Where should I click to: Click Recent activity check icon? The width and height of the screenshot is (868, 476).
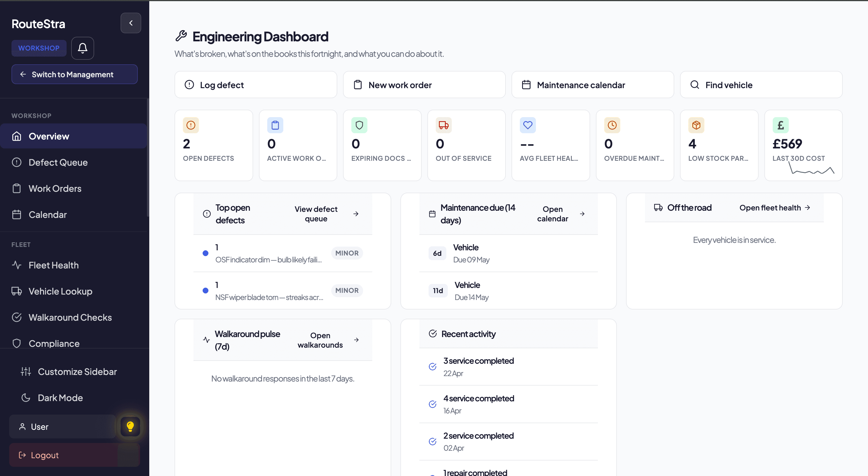[x=433, y=334]
